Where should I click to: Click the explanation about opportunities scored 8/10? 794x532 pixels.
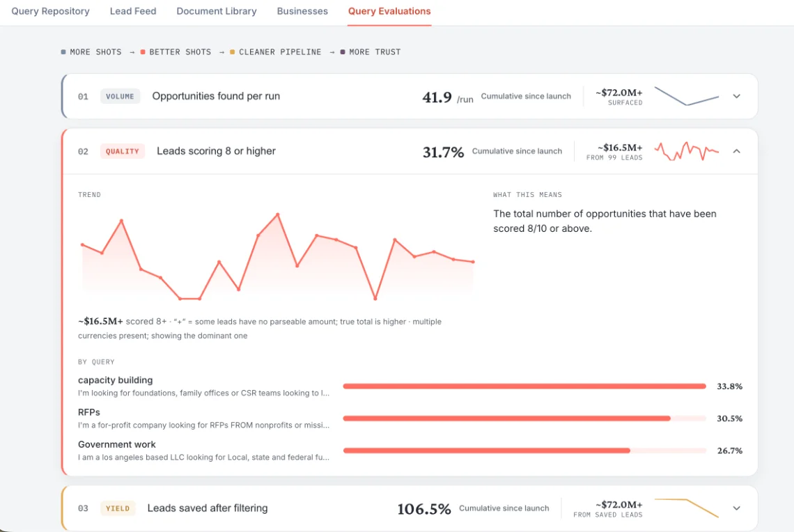pos(605,221)
